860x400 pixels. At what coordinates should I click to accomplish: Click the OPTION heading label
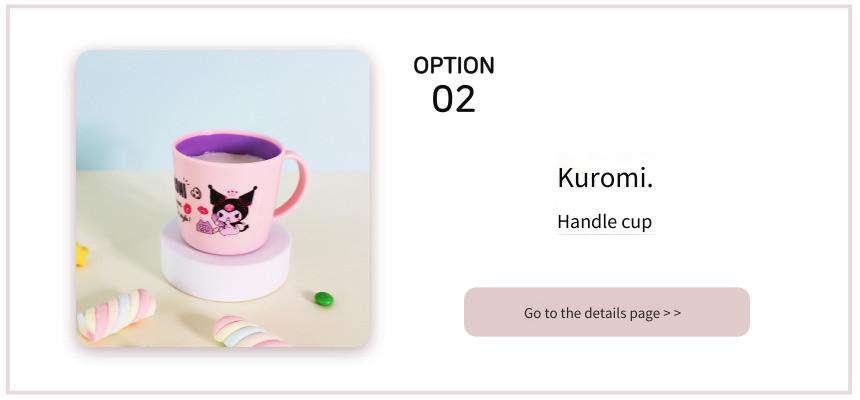(454, 65)
